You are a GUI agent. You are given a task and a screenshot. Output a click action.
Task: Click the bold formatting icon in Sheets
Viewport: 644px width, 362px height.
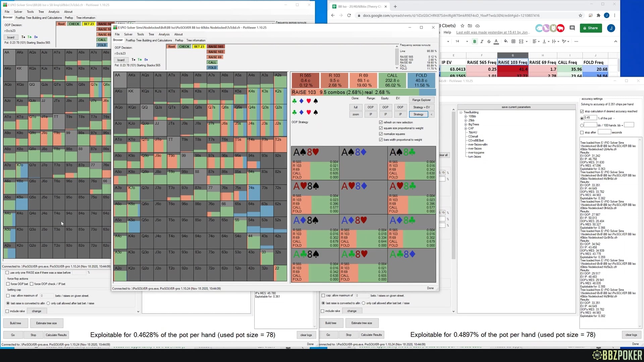pos(475,41)
